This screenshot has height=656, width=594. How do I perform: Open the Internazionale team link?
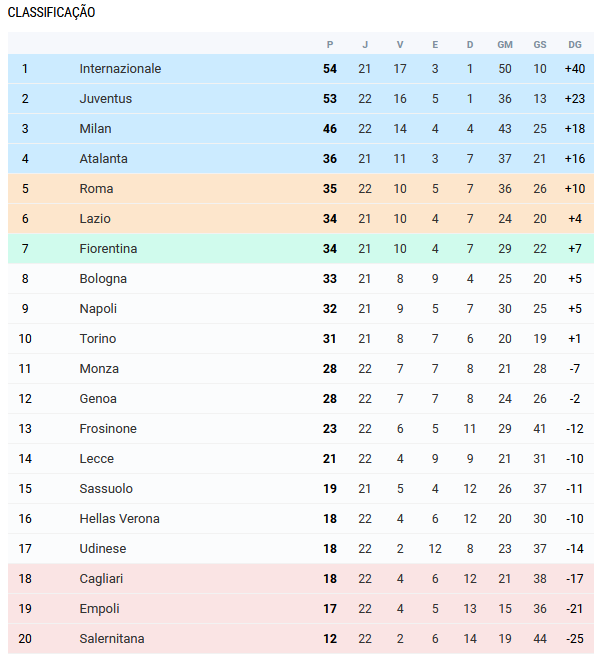click(120, 69)
